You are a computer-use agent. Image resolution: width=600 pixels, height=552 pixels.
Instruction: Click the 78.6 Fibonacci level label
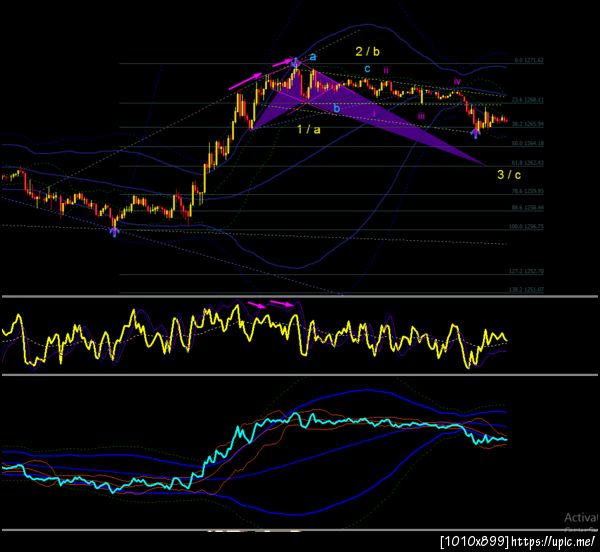(x=528, y=191)
